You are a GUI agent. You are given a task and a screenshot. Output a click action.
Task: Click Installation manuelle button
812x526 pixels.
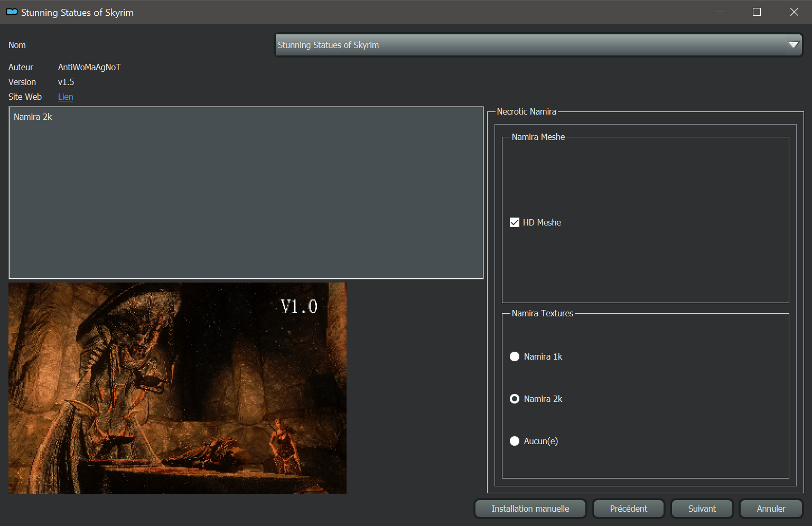click(x=530, y=509)
